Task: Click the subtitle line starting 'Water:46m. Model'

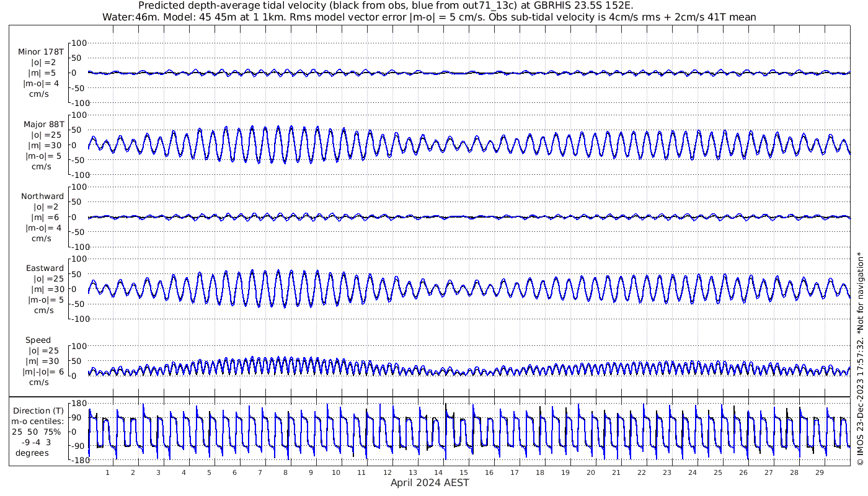Action: tap(429, 17)
